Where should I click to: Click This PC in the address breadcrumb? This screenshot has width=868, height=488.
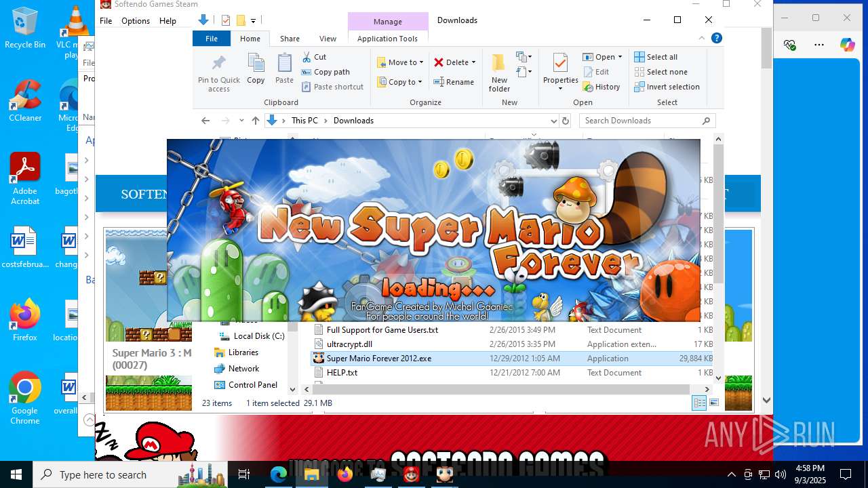tap(304, 121)
